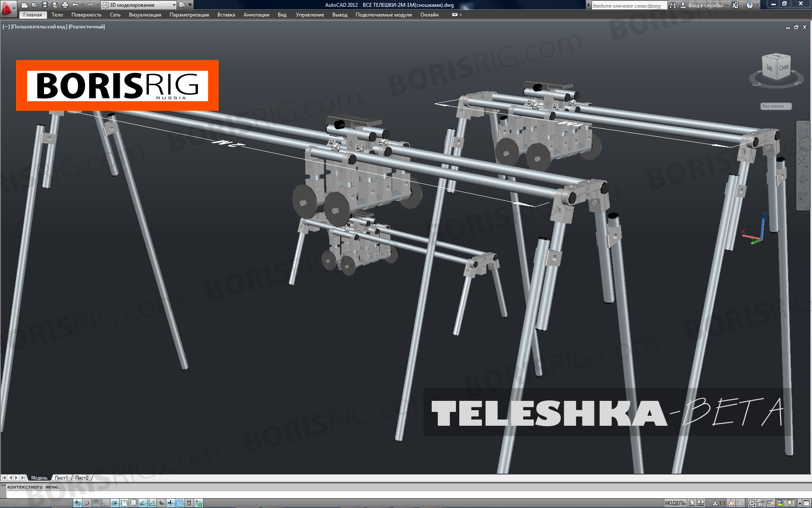Image resolution: width=812 pixels, height=508 pixels.
Task: Click the Save As icon
Action: pos(55,5)
